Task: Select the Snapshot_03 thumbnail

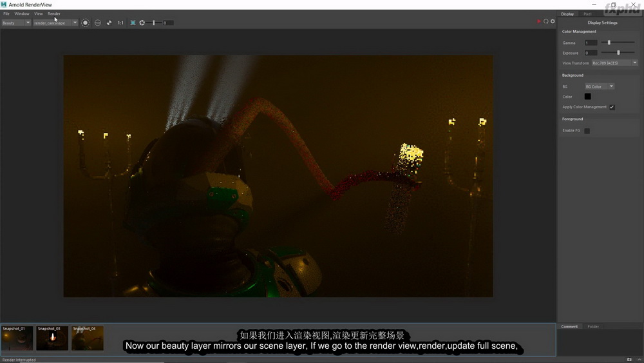Action: 52,338
